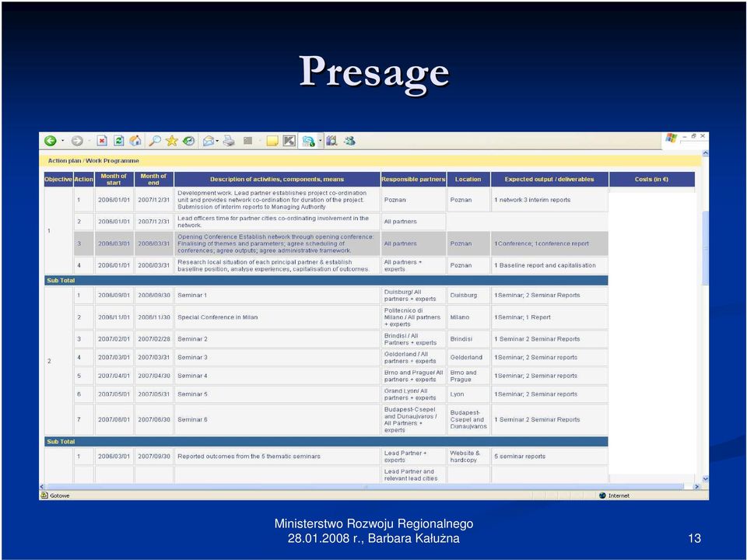The width and height of the screenshot is (747, 560).
Task: Print the page with printer icon
Action: [x=229, y=141]
